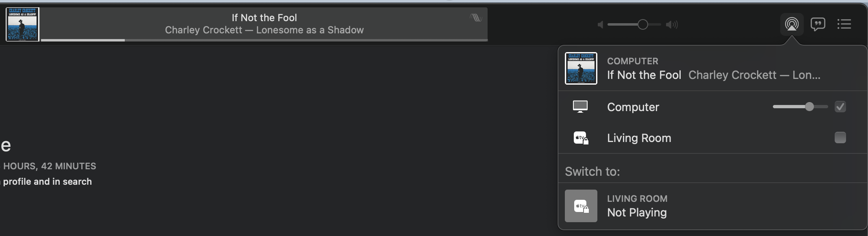Image resolution: width=868 pixels, height=236 pixels.
Task: Click the lossless audio waveform icon
Action: point(475,17)
